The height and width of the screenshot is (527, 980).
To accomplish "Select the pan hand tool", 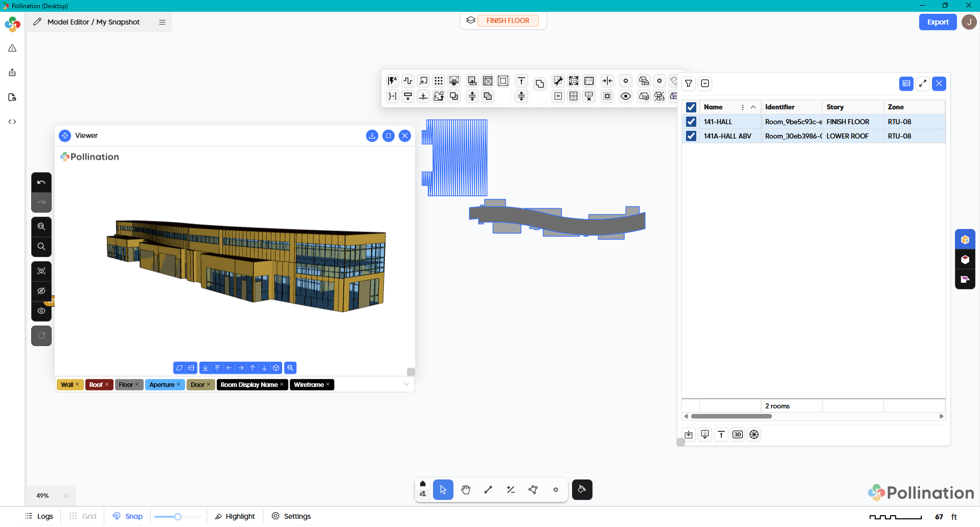I will (465, 490).
